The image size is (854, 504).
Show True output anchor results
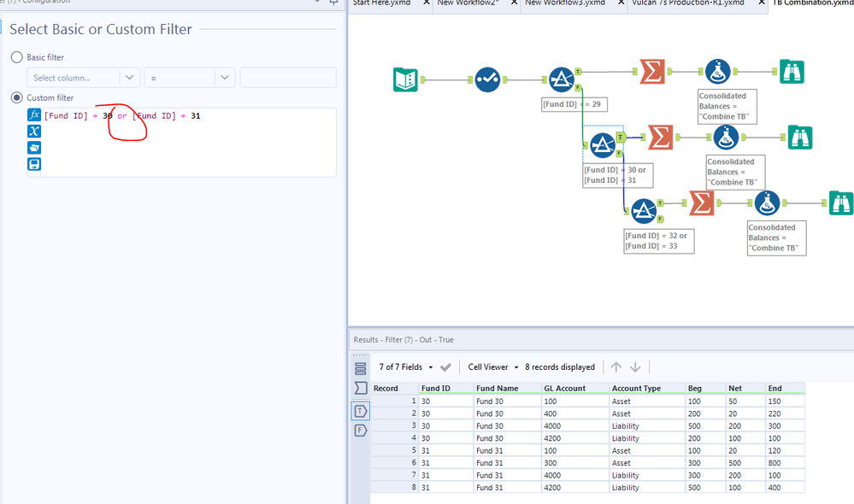click(361, 411)
